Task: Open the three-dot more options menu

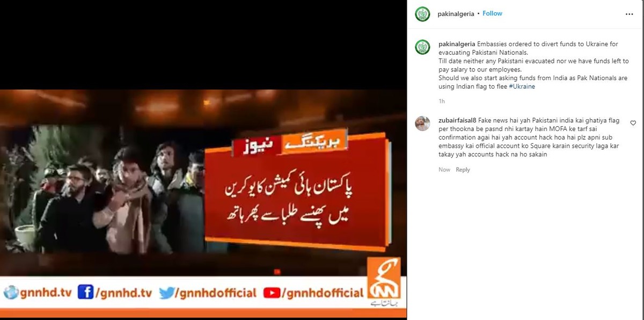Action: 630,14
